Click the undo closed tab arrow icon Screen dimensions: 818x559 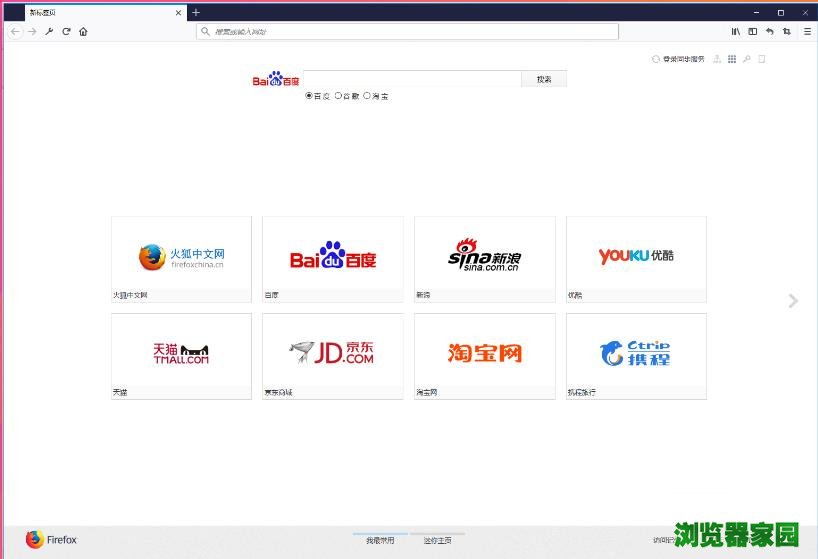(x=769, y=32)
